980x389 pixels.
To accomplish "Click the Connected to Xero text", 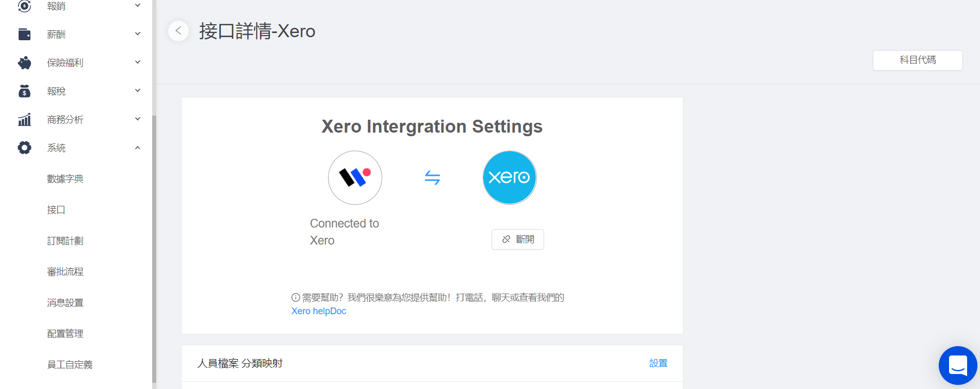I will click(x=345, y=232).
